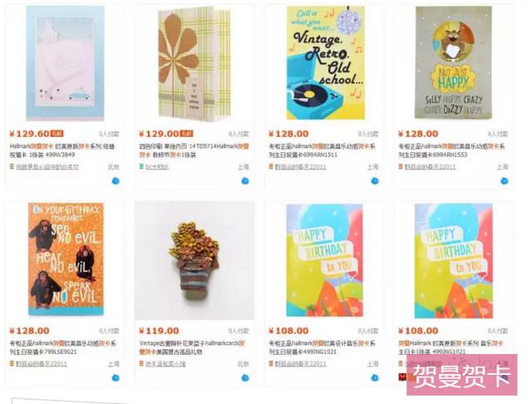Click title of birthday card 799LSE9021 listing
Image resolution: width=532 pixels, height=404 pixels.
pos(63,347)
